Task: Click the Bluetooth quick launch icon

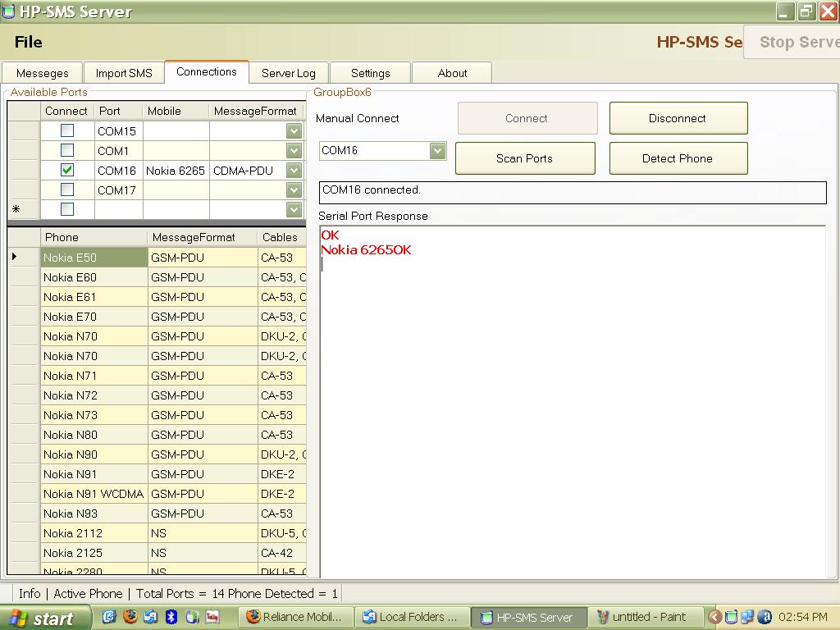Action: click(171, 617)
